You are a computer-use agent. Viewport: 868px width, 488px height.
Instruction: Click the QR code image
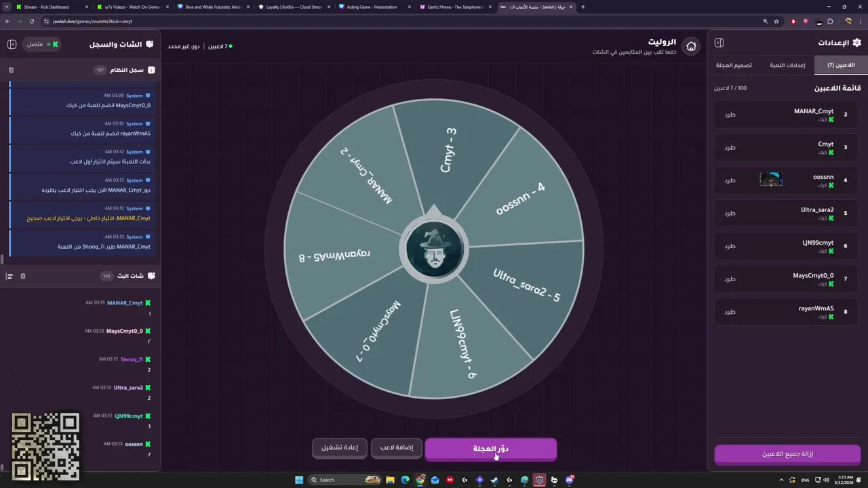pos(45,447)
